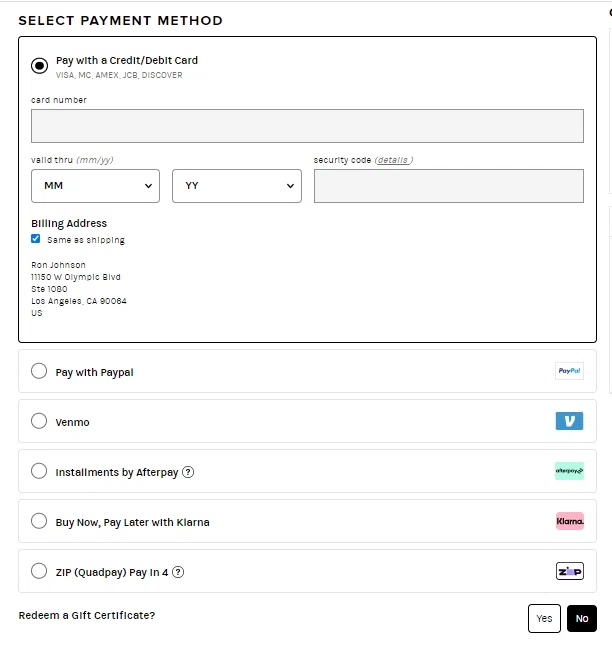Click the Los Angeles, CA 90064 line
Image resolution: width=612 pixels, height=647 pixels.
click(x=79, y=301)
